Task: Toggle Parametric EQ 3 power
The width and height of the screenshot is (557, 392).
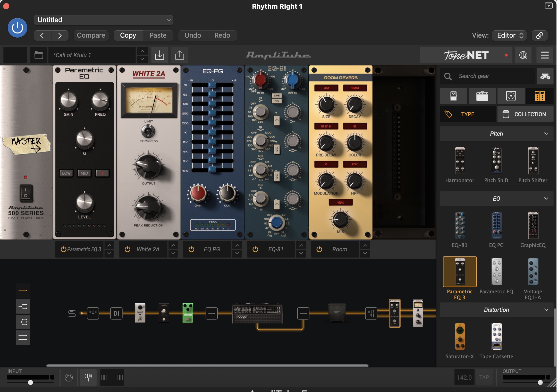Action: (x=63, y=249)
